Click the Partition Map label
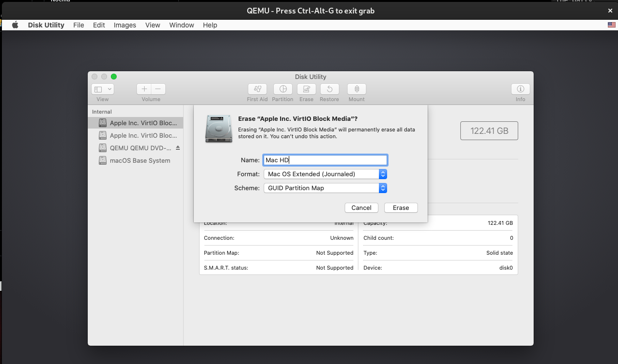This screenshot has height=364, width=618. (221, 253)
